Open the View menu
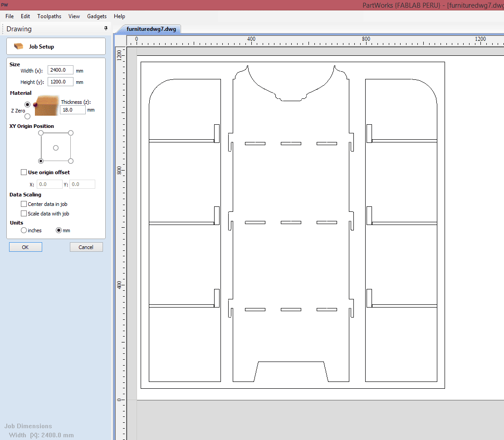 tap(74, 16)
